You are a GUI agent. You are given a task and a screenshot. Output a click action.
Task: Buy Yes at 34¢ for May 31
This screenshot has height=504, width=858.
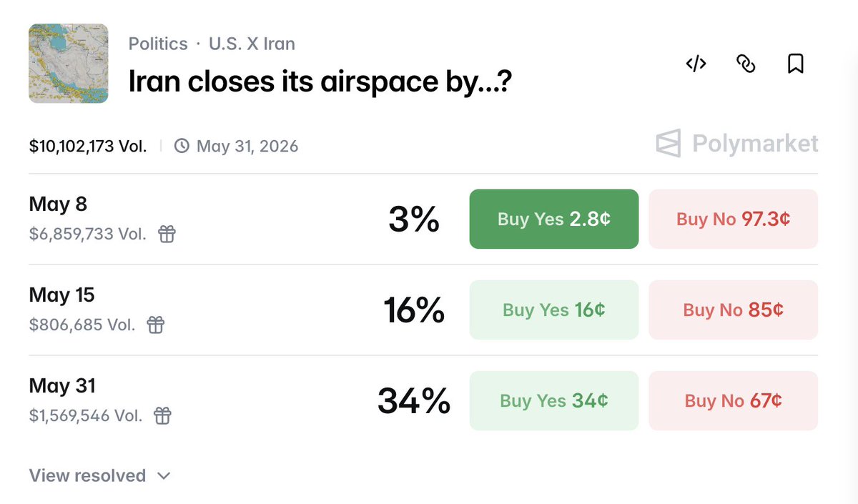tap(554, 400)
